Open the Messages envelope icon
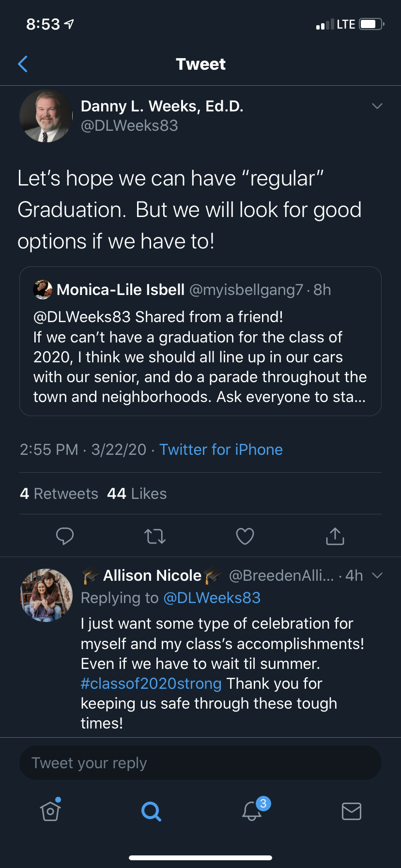 (x=352, y=811)
